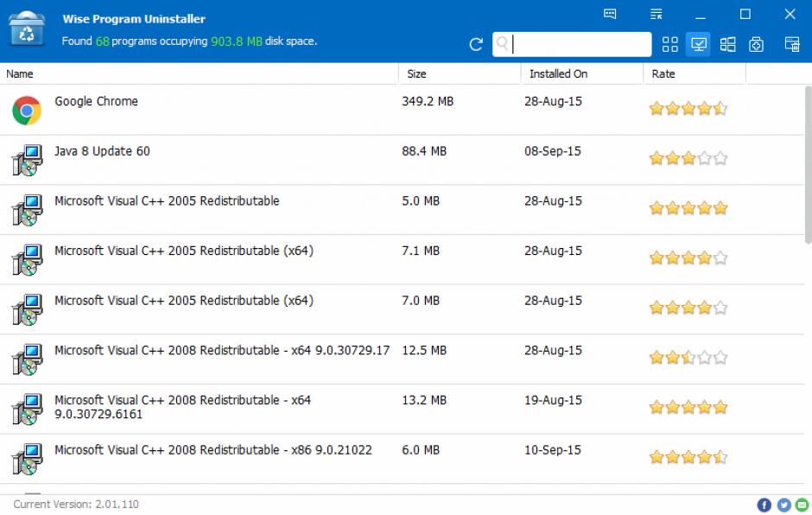Click Java 8 Update 60 star rating
The width and height of the screenshot is (812, 515).
[x=688, y=158]
